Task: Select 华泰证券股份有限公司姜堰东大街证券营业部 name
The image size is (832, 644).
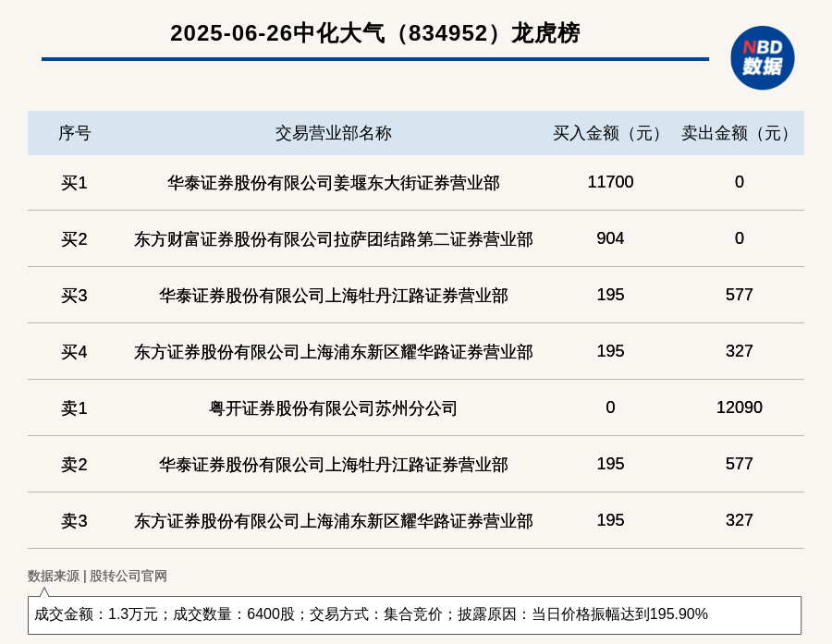Action: (x=333, y=183)
